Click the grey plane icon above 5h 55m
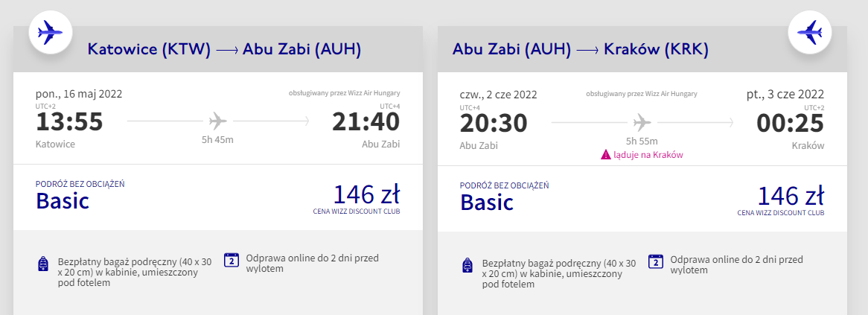This screenshot has width=868, height=315. [x=642, y=121]
